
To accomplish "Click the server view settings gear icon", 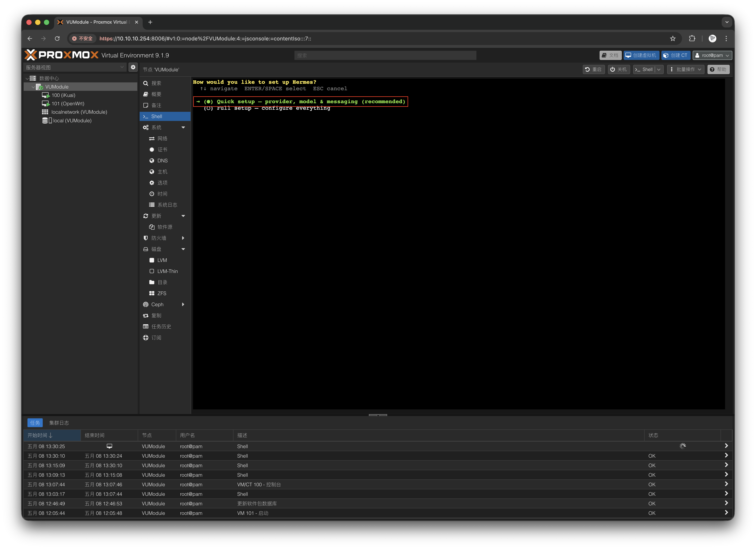I will pos(133,67).
